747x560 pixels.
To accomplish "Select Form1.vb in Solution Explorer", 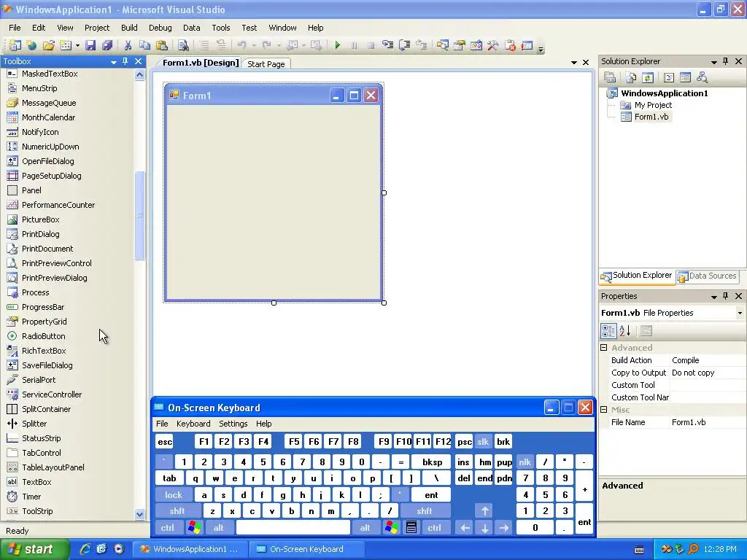I will click(651, 117).
